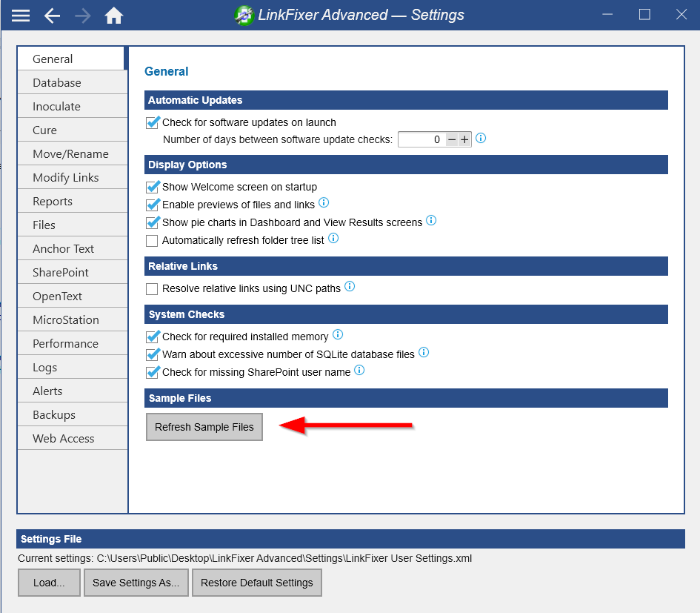The height and width of the screenshot is (613, 700).
Task: Enable Automatically refresh folder tree list
Action: 152,241
